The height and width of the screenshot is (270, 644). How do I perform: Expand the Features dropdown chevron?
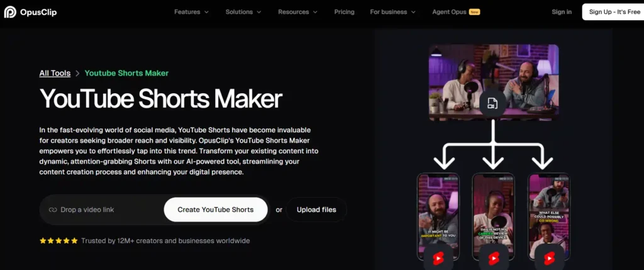coord(206,13)
